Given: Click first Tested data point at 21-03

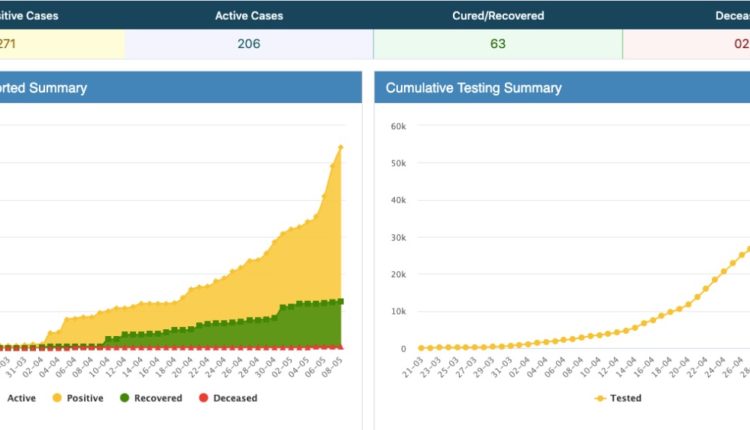Looking at the screenshot, I should (421, 348).
